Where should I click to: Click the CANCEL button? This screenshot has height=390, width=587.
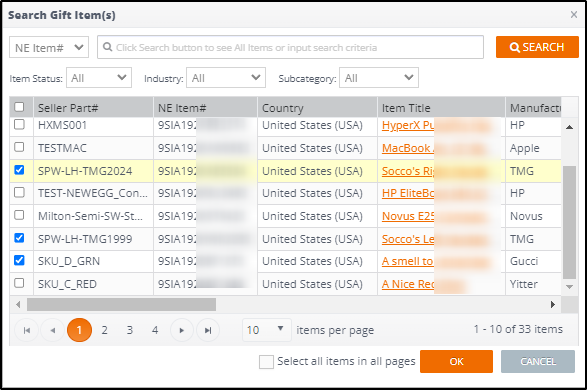click(x=538, y=362)
